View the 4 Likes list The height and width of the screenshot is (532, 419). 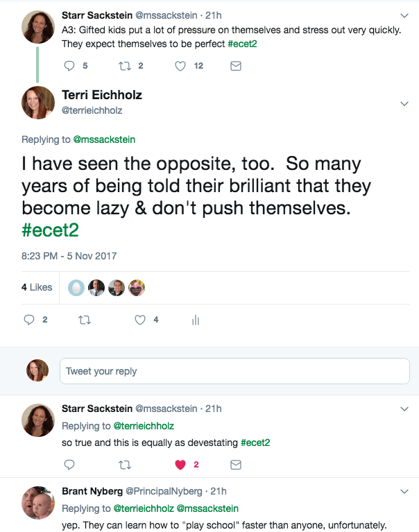pyautogui.click(x=37, y=287)
